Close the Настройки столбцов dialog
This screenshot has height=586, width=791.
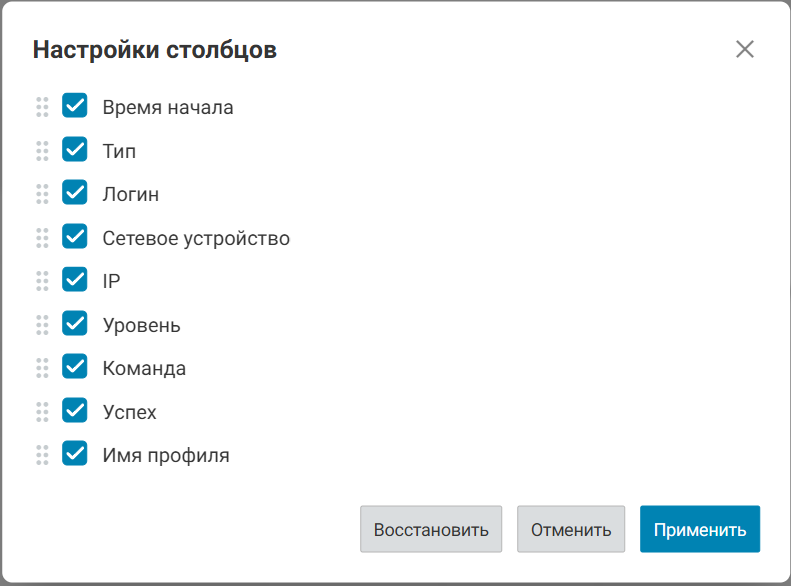745,50
